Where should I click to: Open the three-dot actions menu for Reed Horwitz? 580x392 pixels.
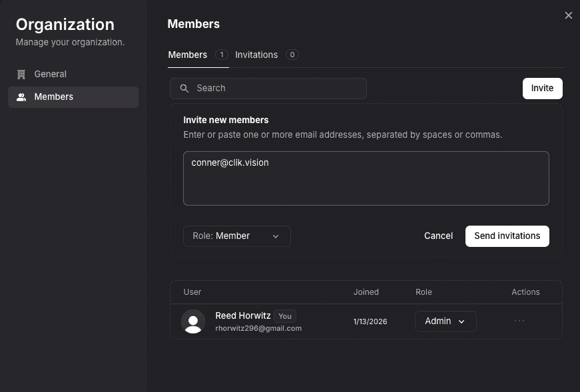(519, 321)
